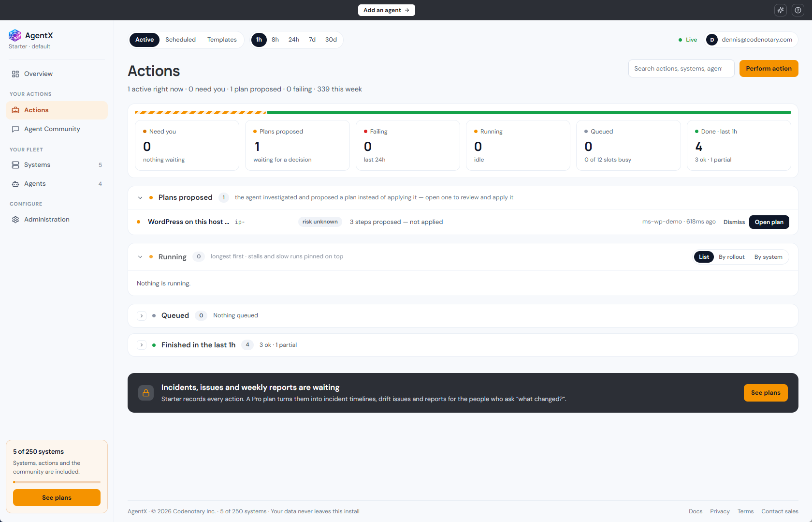Open plan for WordPress on this host
This screenshot has width=812, height=522.
pyautogui.click(x=769, y=222)
